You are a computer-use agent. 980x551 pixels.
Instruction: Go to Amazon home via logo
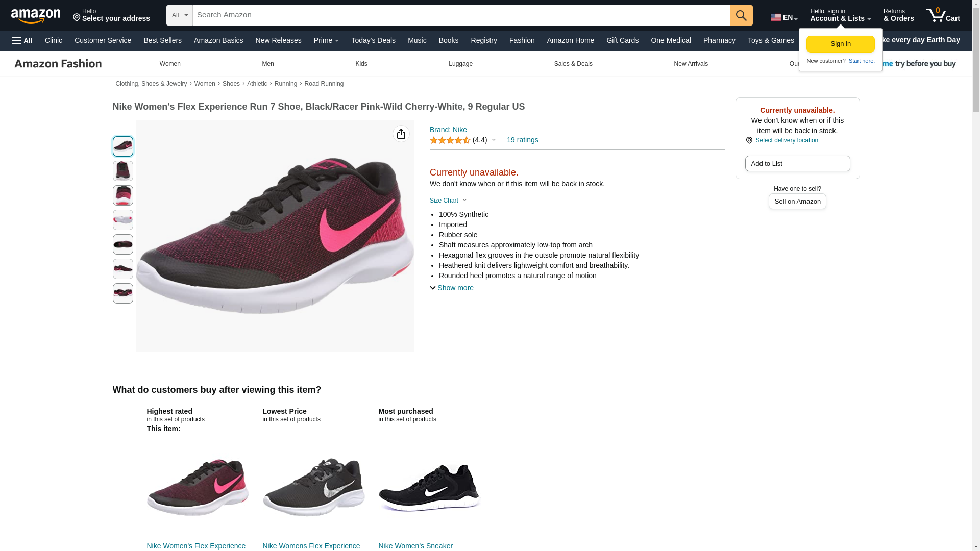(36, 16)
